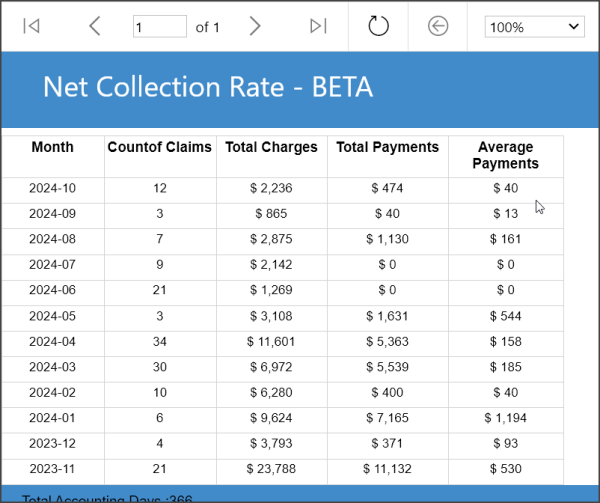This screenshot has width=600, height=503.
Task: Open the 100% zoom dropdown
Action: [x=534, y=27]
